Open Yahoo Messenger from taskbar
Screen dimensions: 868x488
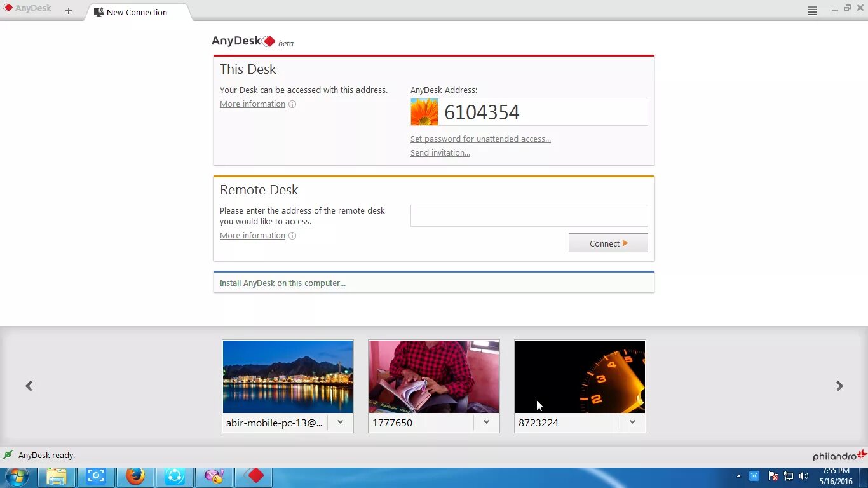click(214, 477)
